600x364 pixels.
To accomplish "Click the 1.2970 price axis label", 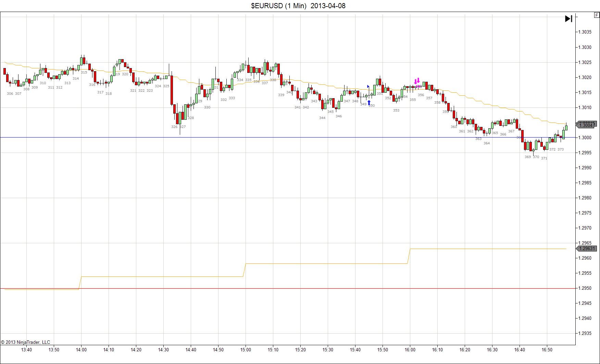I will pyautogui.click(x=585, y=228).
